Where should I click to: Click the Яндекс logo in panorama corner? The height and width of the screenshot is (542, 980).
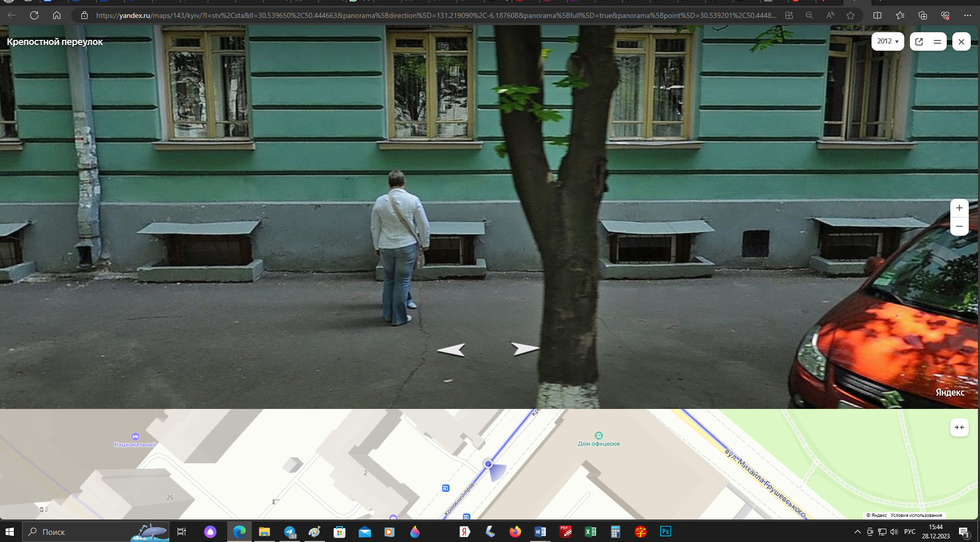pyautogui.click(x=950, y=393)
